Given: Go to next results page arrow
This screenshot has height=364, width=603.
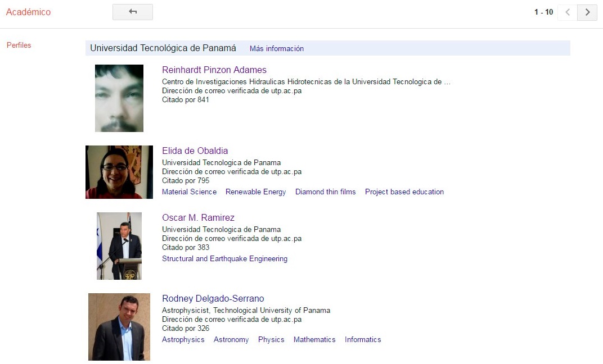Looking at the screenshot, I should 587,12.
